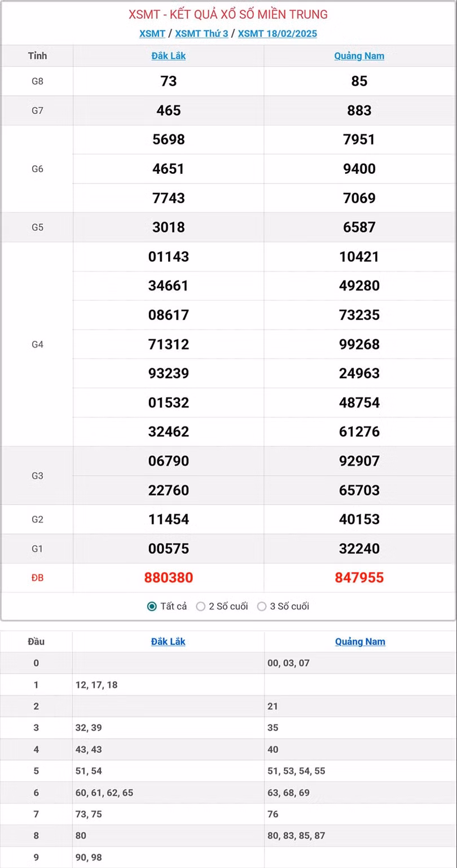The image size is (457, 868).
Task: Click Đắk Lắk link in Đầu table
Action: point(168,641)
